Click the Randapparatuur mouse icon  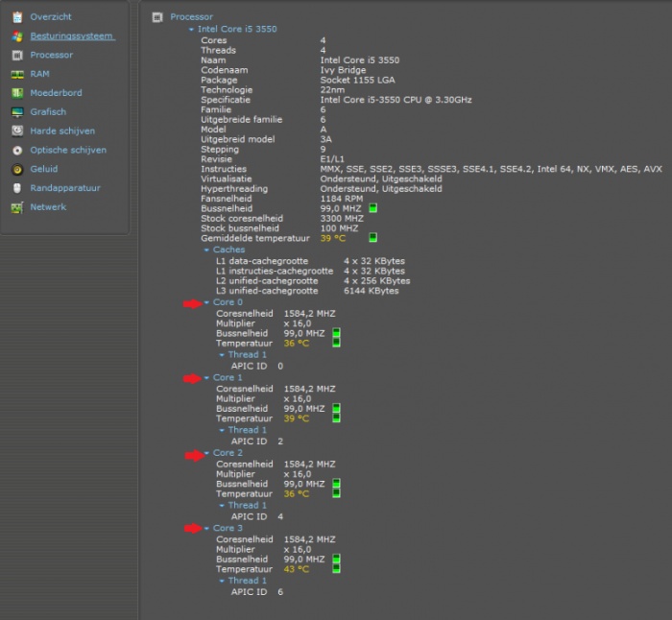pyautogui.click(x=17, y=188)
